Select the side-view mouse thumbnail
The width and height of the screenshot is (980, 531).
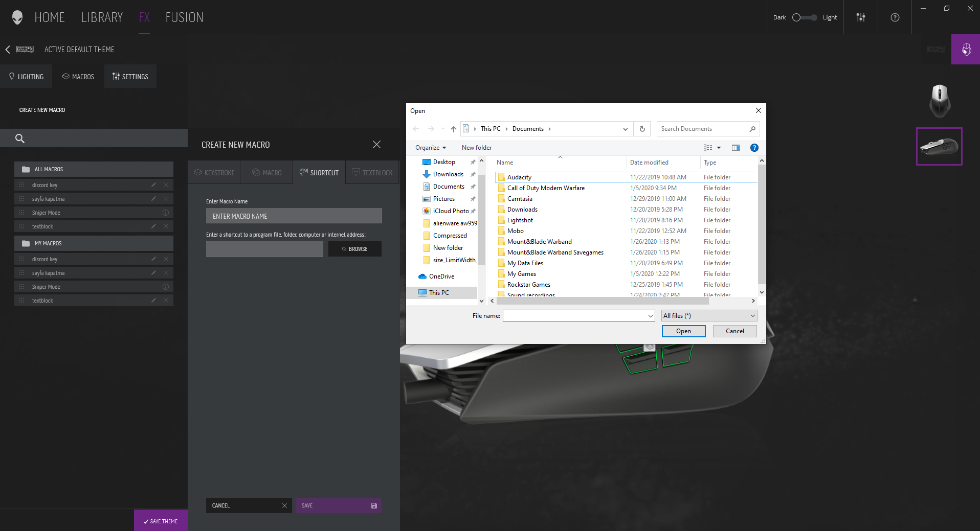pos(939,147)
